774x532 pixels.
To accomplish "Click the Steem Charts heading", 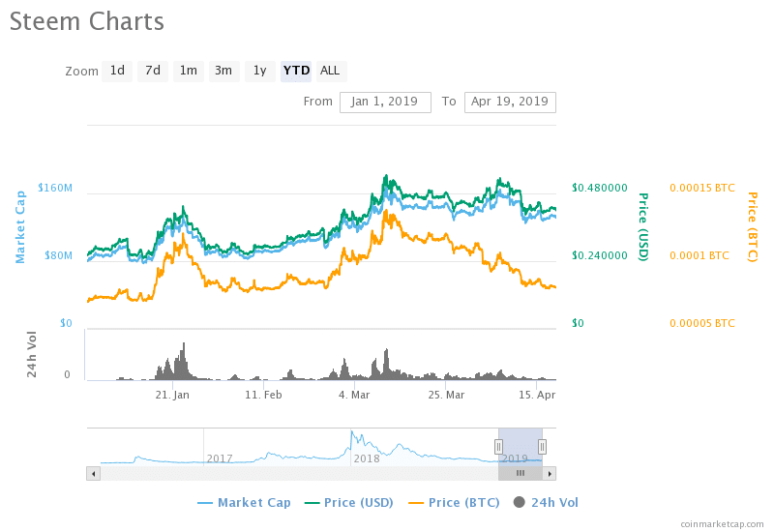I will pyautogui.click(x=87, y=21).
